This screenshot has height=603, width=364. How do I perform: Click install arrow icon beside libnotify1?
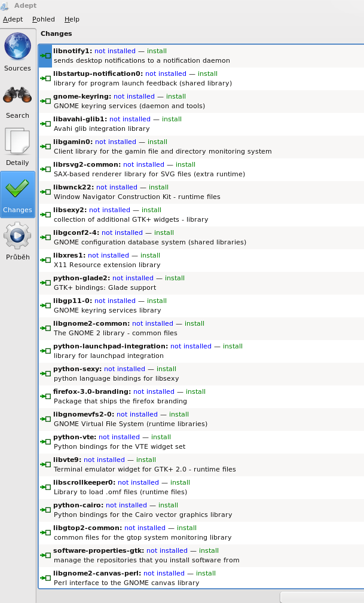(x=45, y=56)
